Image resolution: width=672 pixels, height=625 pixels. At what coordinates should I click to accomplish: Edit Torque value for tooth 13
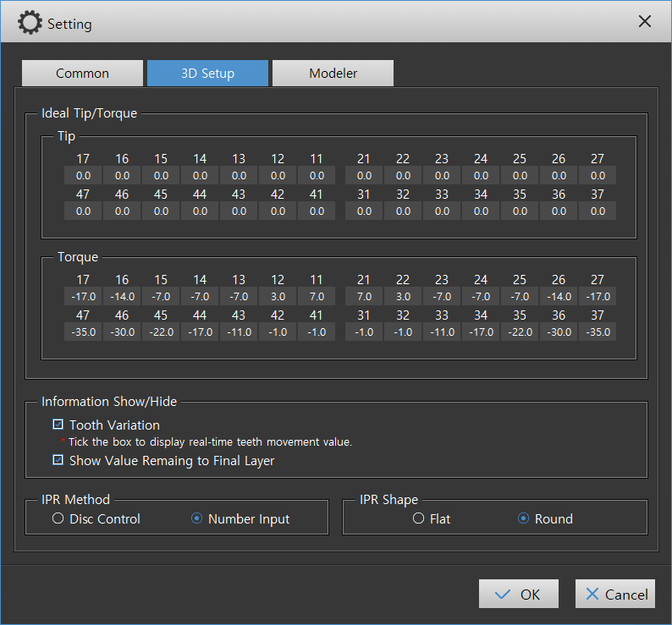[239, 297]
